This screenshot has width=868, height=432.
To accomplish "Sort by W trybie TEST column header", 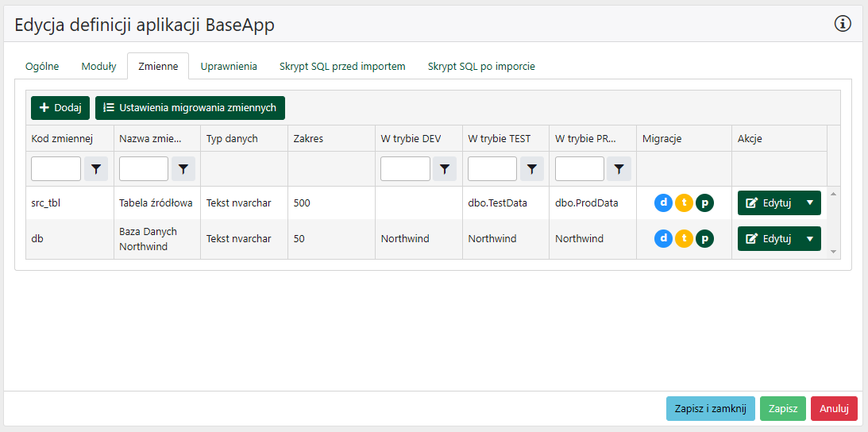I will 506,138.
